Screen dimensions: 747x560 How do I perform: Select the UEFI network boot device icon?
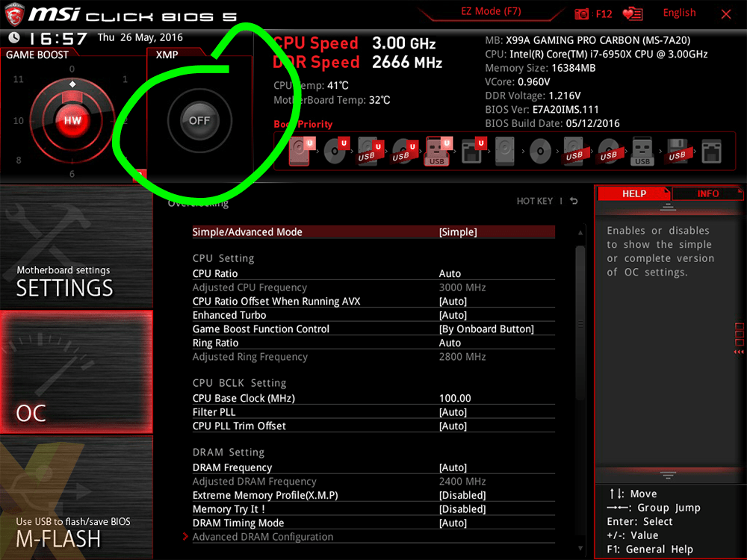pyautogui.click(x=473, y=151)
